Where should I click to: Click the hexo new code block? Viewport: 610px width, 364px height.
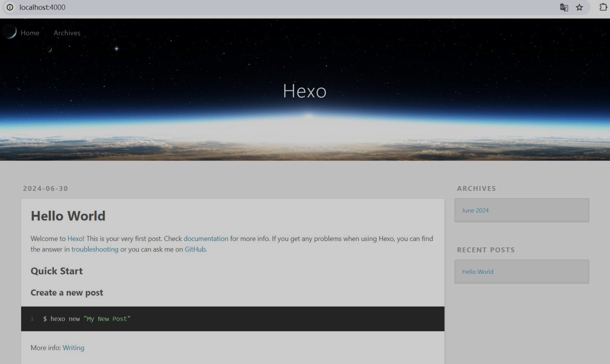point(87,319)
